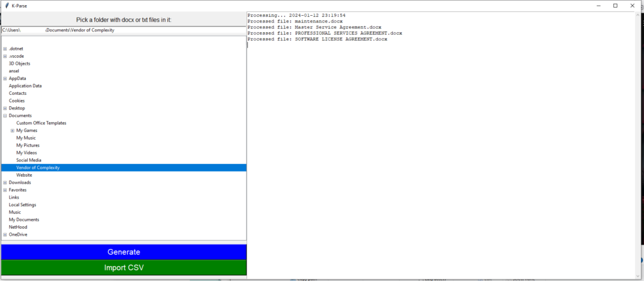Pick the 3D Objects folder
Image resolution: width=644 pixels, height=281 pixels.
click(x=19, y=63)
